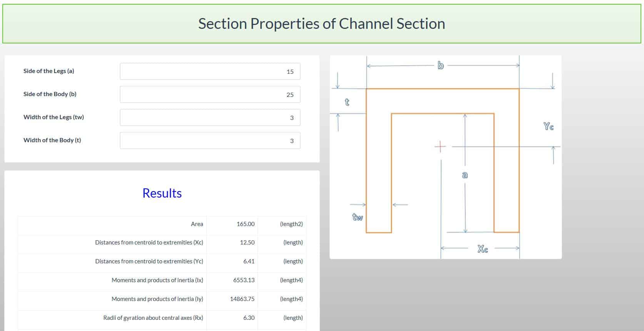Click the Side of the Legs (a) label
The height and width of the screenshot is (331, 644).
point(49,71)
